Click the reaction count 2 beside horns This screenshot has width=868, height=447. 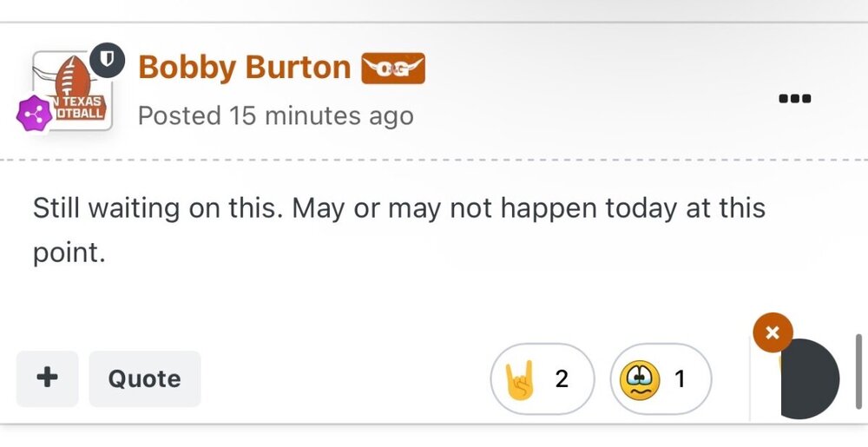562,379
